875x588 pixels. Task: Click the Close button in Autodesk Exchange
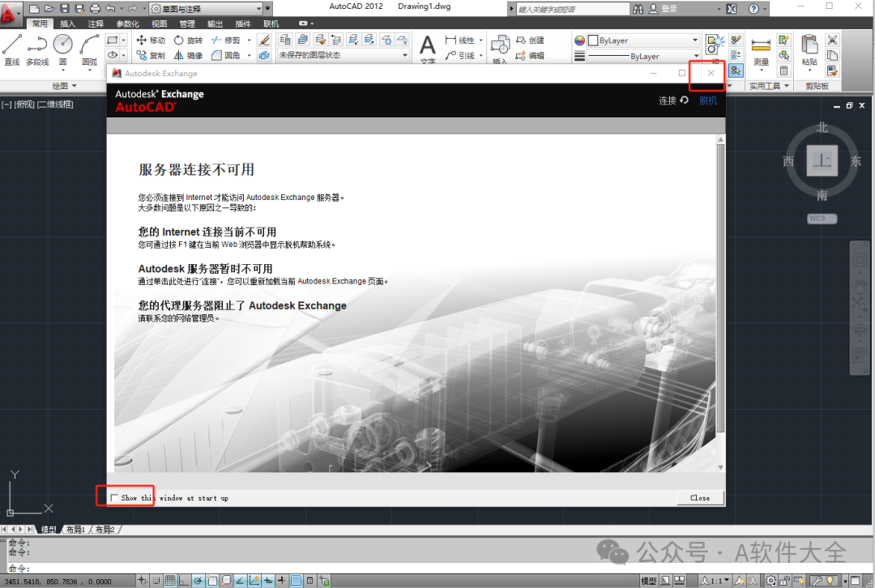(700, 497)
